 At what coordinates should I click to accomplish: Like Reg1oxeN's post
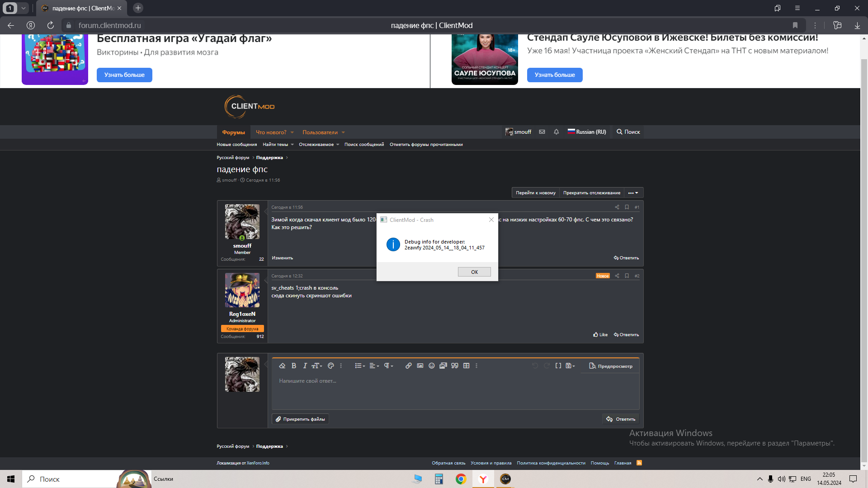pos(600,335)
